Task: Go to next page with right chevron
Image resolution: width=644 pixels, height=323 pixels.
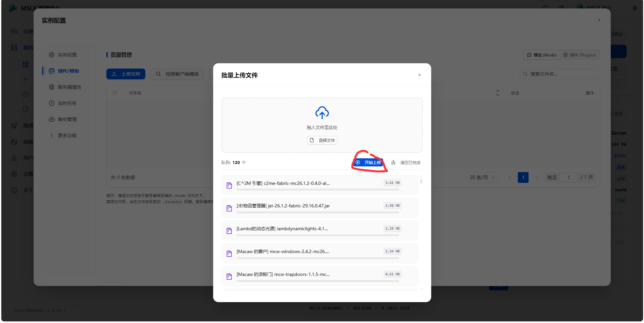Action: [537, 177]
